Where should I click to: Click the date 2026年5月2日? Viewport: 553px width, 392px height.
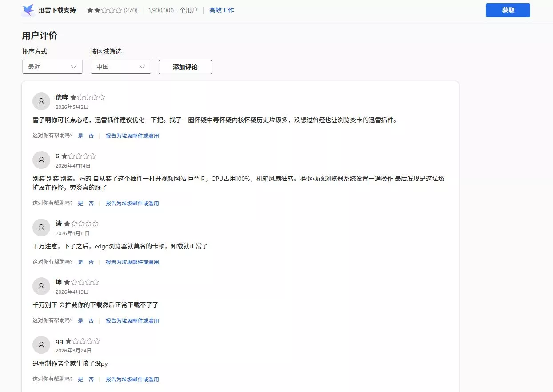pos(72,107)
